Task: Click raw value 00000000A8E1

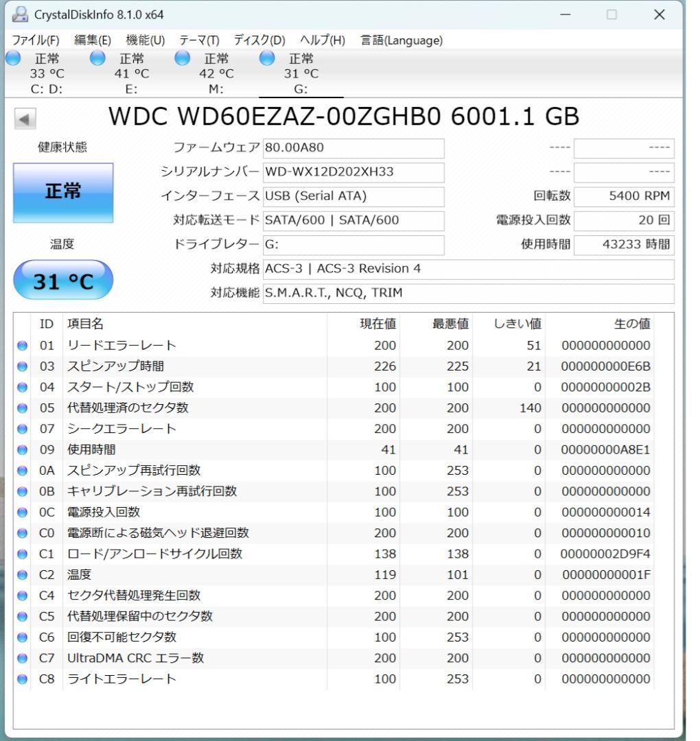Action: (605, 449)
